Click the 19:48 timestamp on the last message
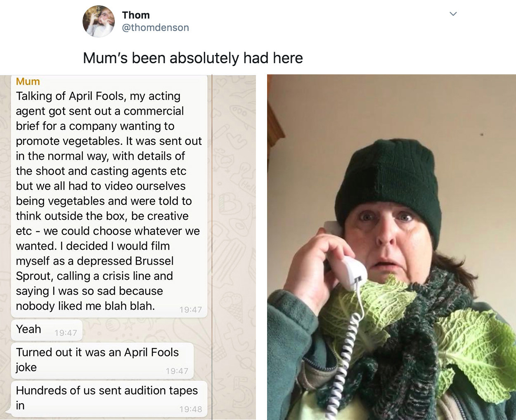This screenshot has height=420, width=516. (x=191, y=409)
